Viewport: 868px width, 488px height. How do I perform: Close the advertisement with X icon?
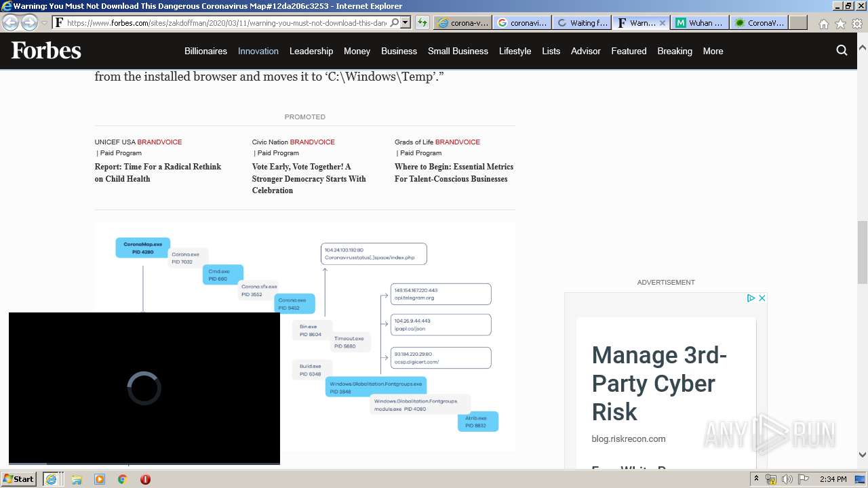click(x=762, y=298)
